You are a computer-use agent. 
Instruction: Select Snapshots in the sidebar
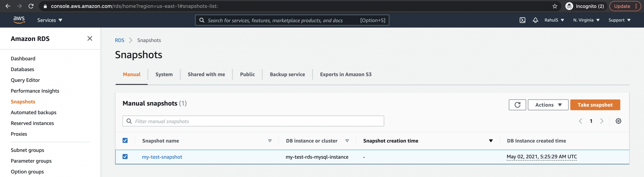point(23,101)
